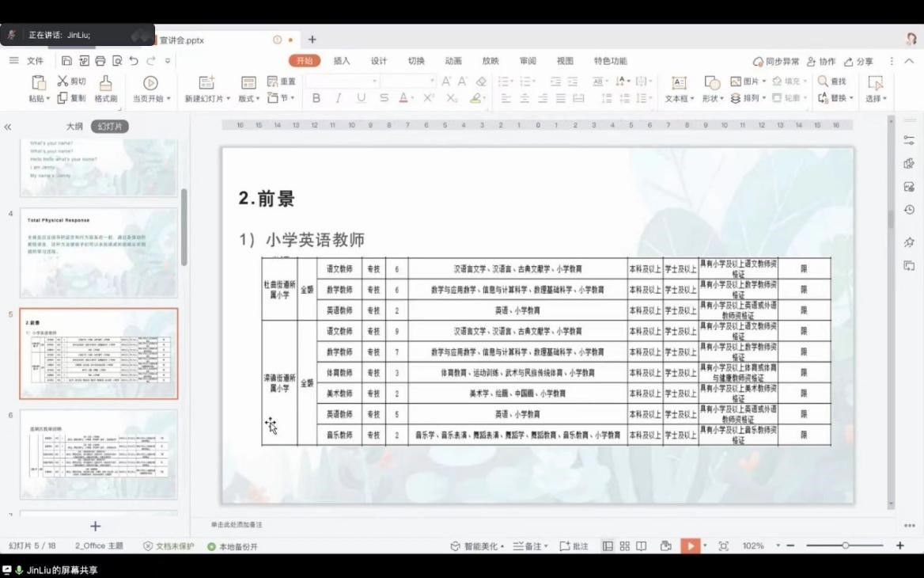924x578 pixels.
Task: Open a new document tab with the plus
Action: pos(312,40)
